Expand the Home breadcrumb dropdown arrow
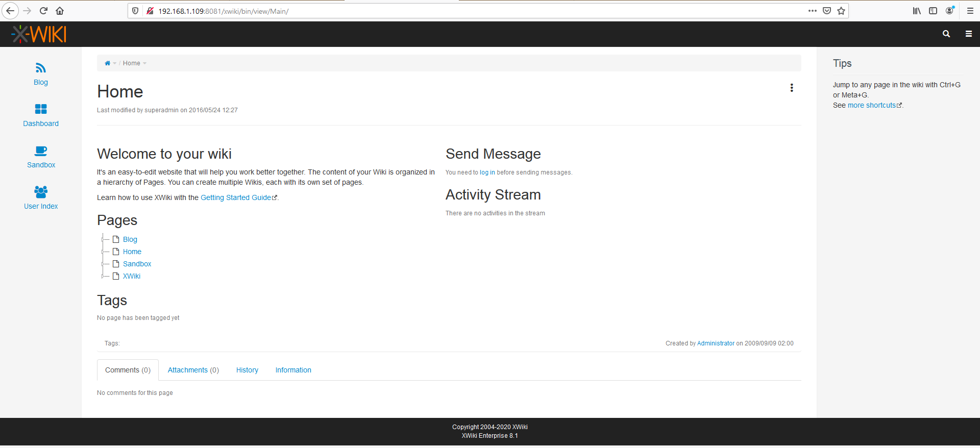This screenshot has height=448, width=980. tap(145, 63)
